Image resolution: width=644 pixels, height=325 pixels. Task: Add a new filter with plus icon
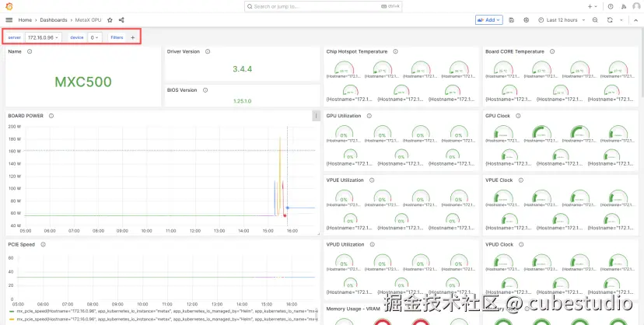click(x=133, y=37)
